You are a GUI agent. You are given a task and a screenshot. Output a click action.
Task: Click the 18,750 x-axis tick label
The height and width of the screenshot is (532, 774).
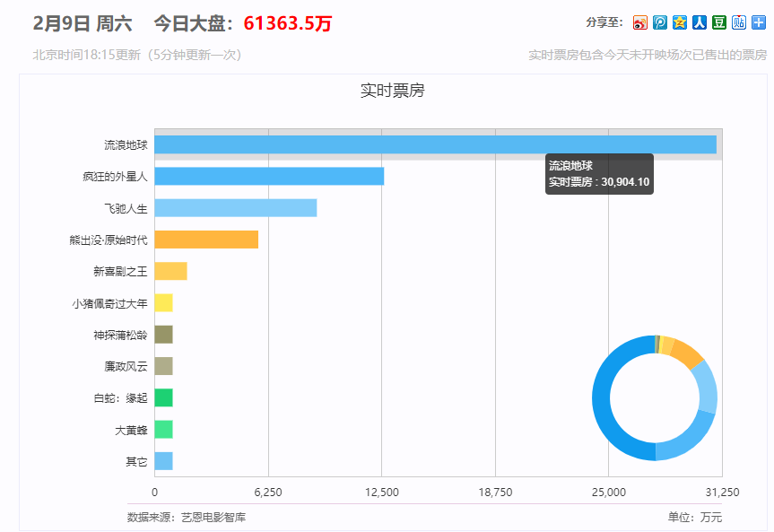tap(495, 492)
